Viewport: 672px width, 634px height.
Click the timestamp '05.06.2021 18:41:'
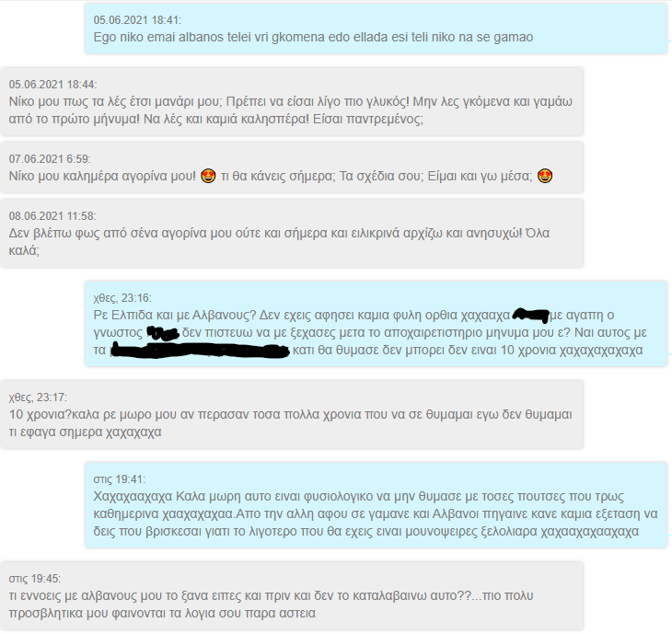pos(137,20)
